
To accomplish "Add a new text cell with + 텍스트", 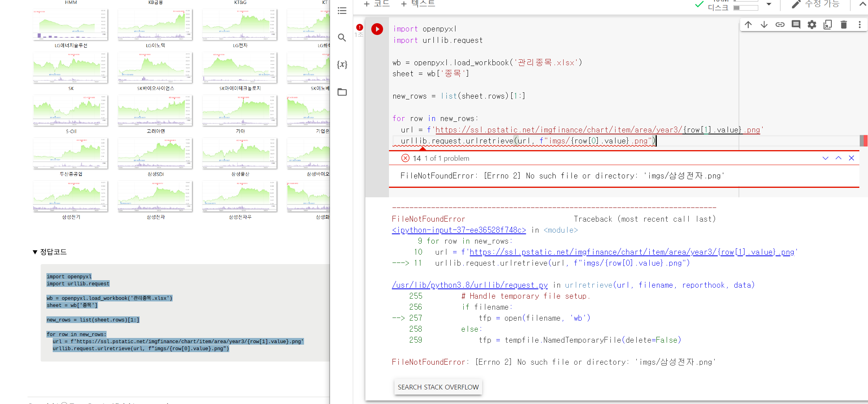I will 418,4.
